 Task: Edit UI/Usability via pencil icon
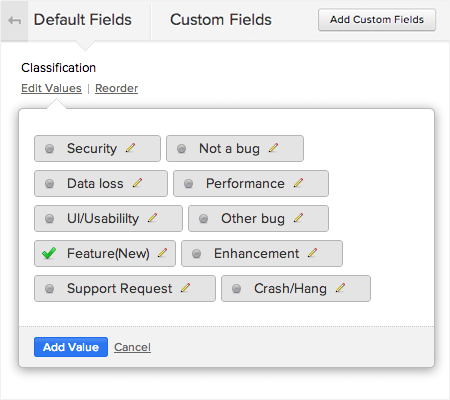(x=152, y=218)
